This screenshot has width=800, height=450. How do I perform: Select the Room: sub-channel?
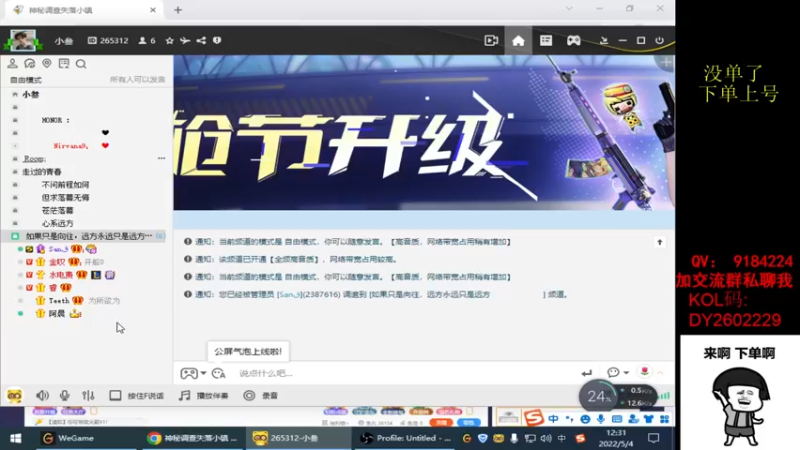pos(34,159)
